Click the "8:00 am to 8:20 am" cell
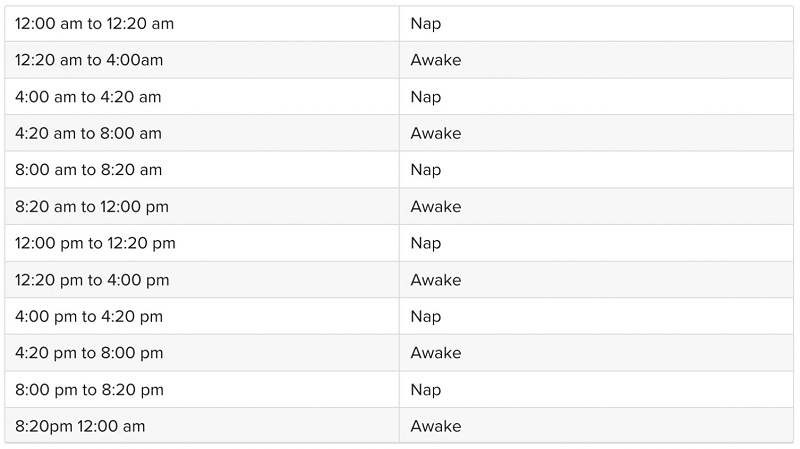The width and height of the screenshot is (800, 449). coord(88,170)
